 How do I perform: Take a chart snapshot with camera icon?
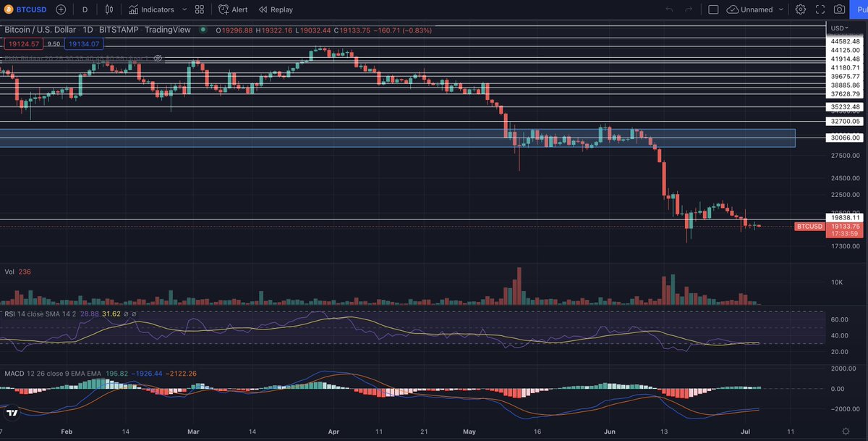(x=839, y=9)
